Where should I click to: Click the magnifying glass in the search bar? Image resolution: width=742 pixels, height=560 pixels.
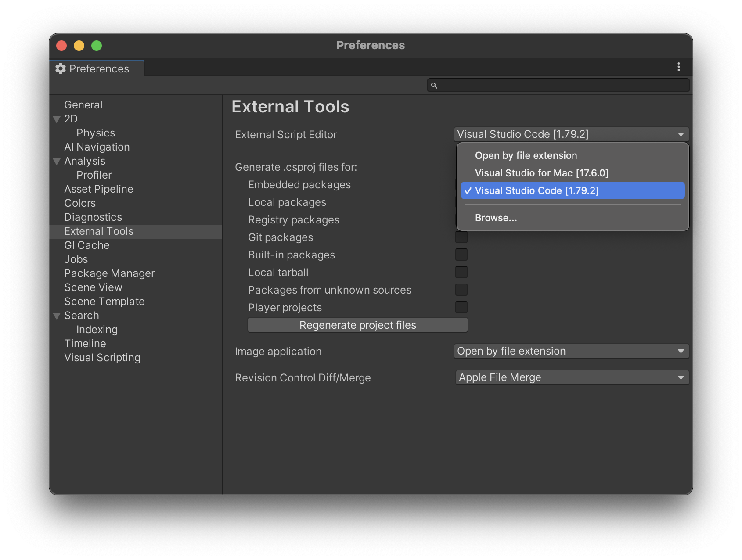(435, 86)
